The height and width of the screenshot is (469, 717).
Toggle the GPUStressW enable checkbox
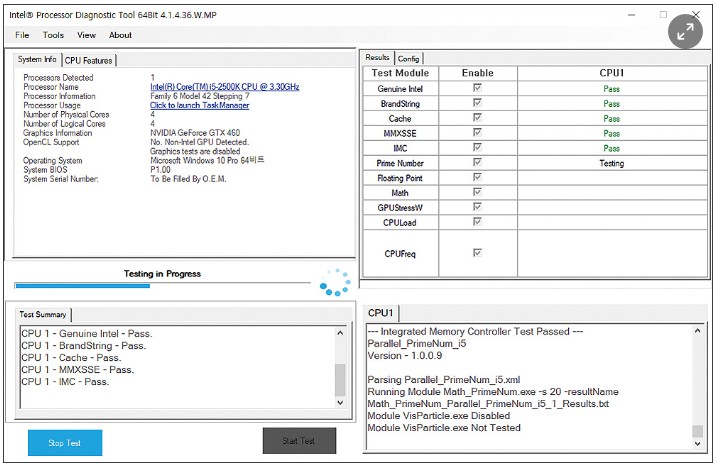tap(477, 207)
